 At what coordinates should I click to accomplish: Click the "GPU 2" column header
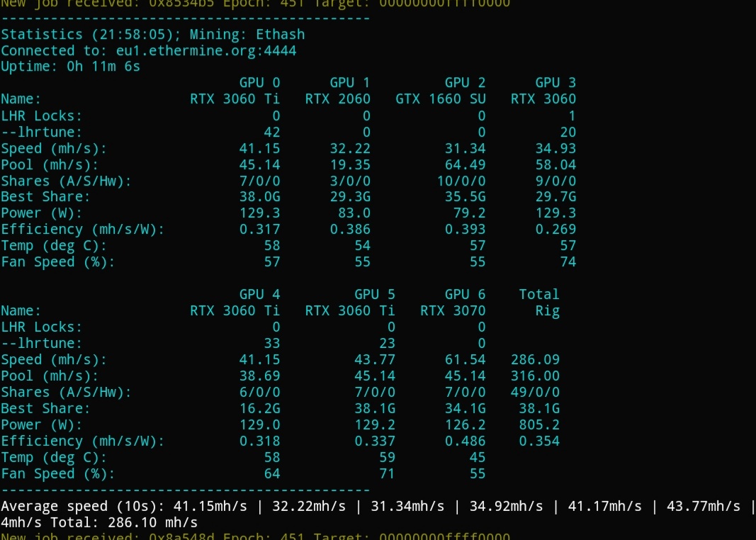tap(465, 83)
